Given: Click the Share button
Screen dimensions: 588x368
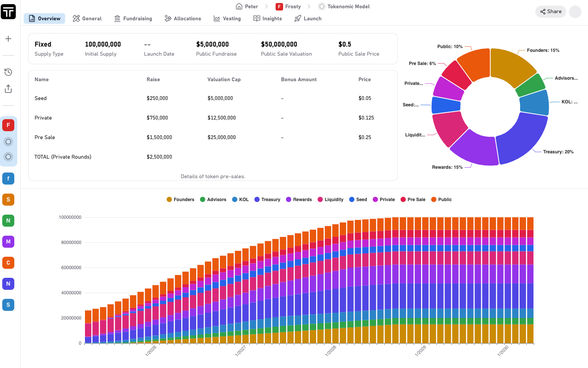Looking at the screenshot, I should tap(551, 12).
